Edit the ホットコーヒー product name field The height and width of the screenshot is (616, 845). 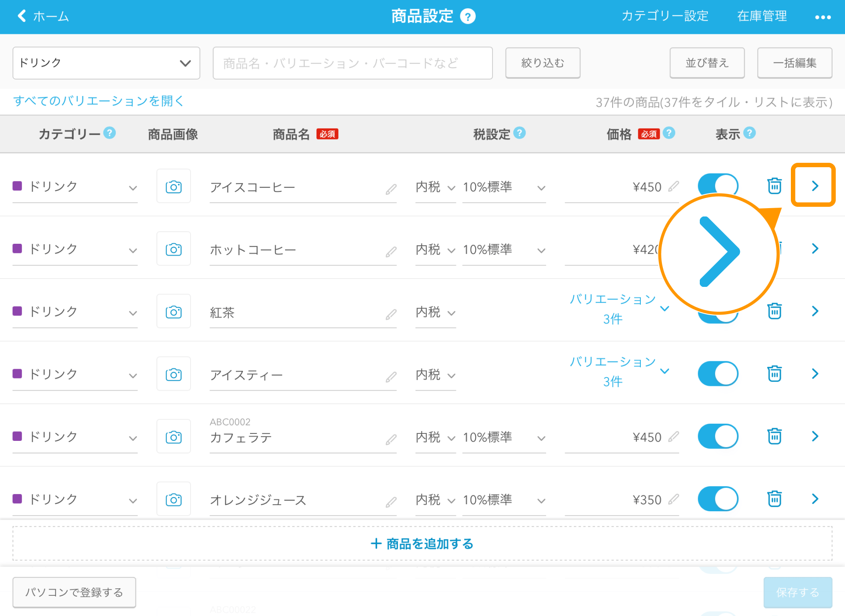[x=303, y=250]
